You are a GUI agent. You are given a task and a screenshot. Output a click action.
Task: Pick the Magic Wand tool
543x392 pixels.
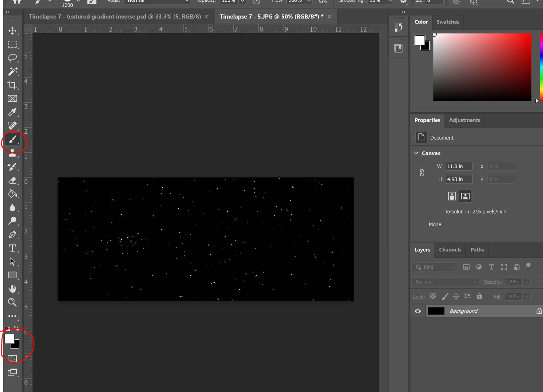coord(12,72)
